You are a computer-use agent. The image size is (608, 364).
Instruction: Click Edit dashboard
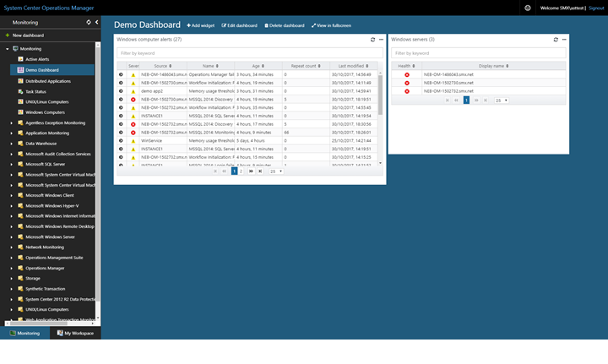tap(239, 25)
